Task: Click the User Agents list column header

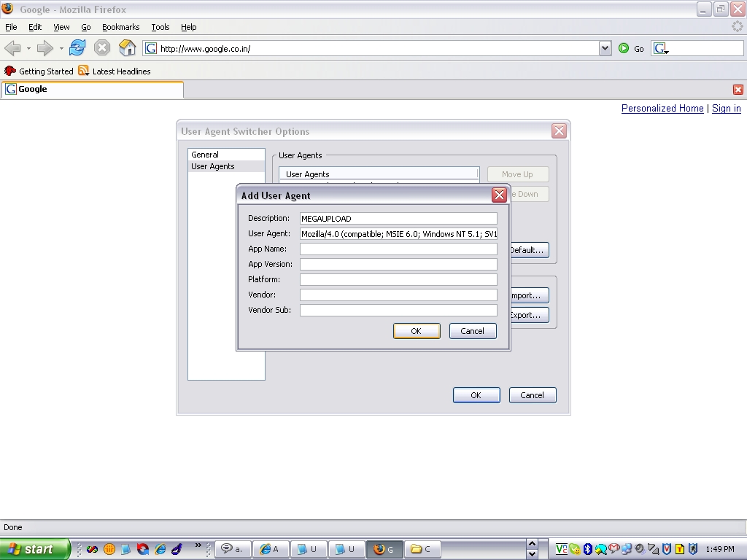Action: [x=379, y=174]
